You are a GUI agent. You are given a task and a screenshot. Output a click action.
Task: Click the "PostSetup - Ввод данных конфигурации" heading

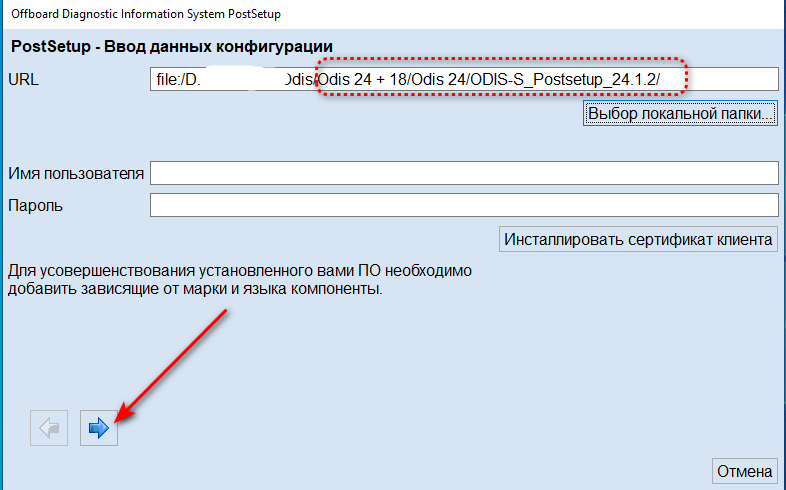point(171,47)
